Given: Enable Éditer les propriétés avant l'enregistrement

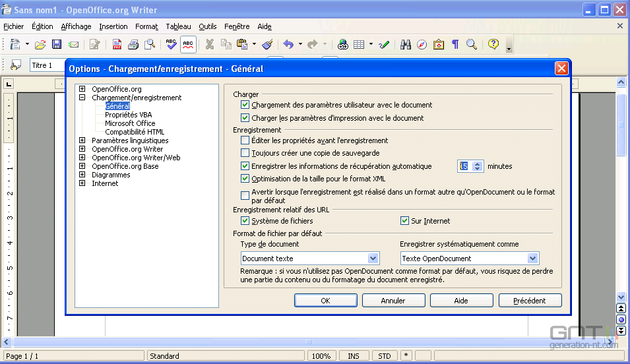Looking at the screenshot, I should click(x=245, y=140).
